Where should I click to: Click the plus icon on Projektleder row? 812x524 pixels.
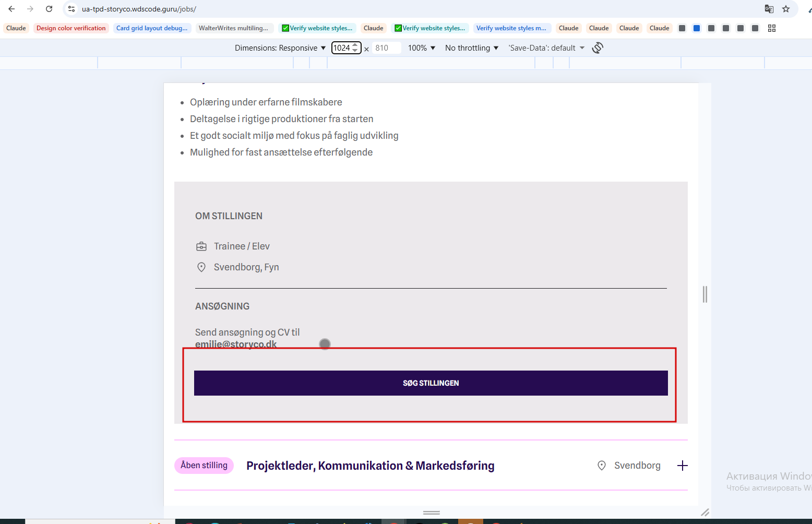682,466
